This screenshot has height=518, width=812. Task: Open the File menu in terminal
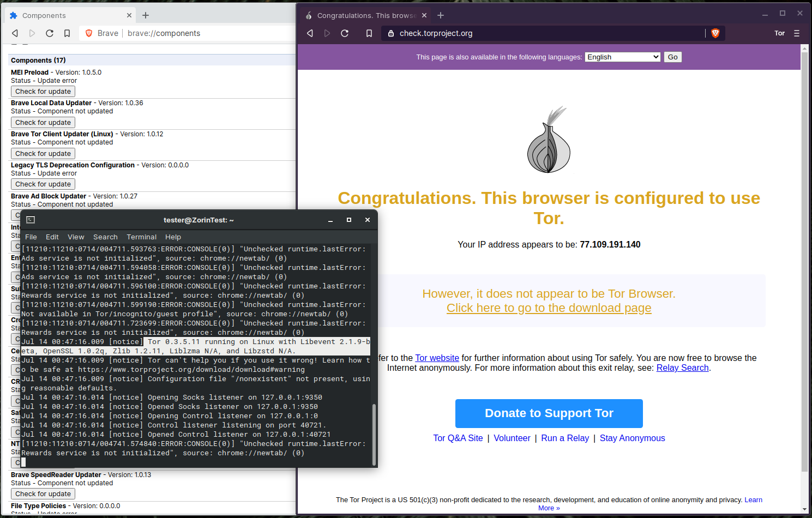pos(31,237)
